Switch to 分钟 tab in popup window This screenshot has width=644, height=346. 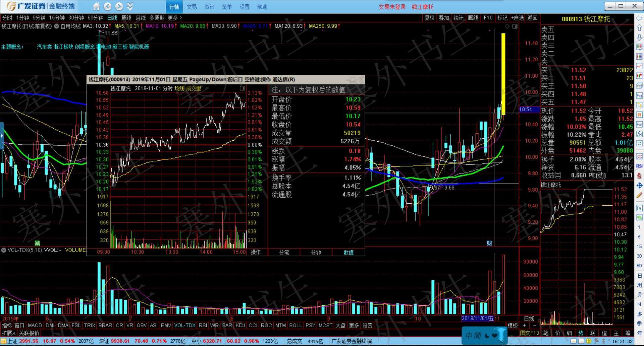316,252
